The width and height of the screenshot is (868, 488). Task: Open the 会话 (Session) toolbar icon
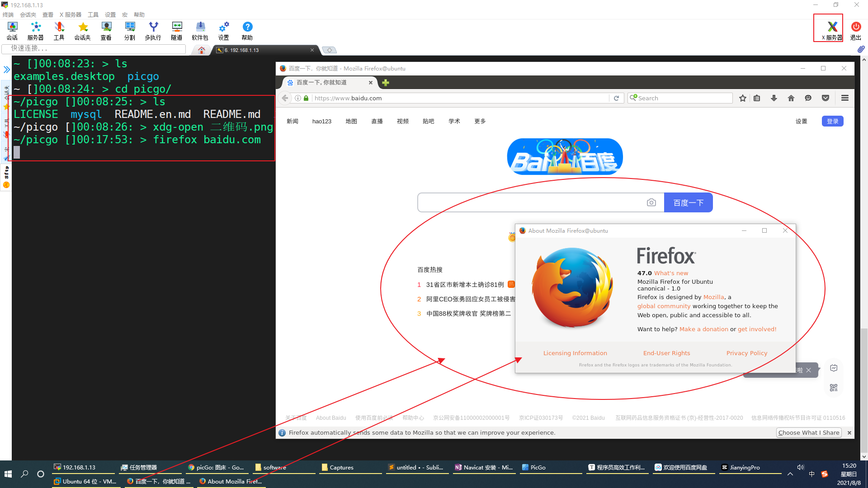pyautogui.click(x=12, y=31)
